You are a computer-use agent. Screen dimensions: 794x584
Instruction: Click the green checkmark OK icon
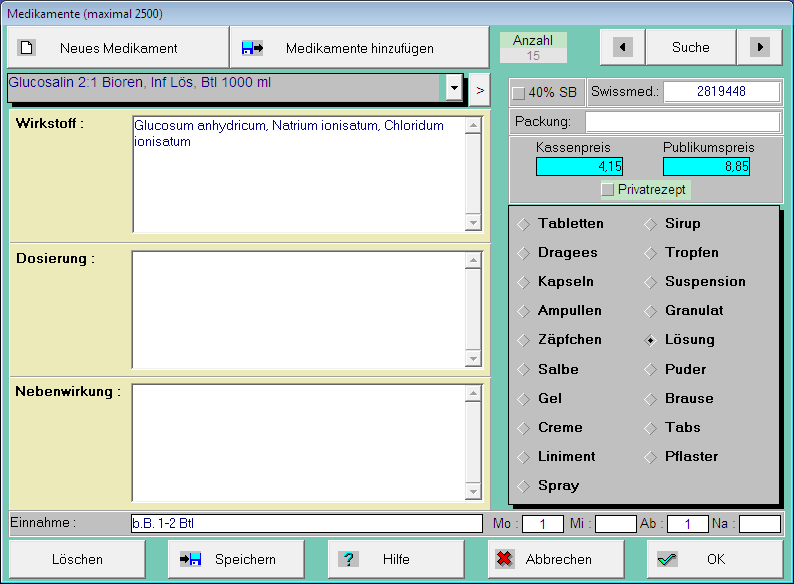667,560
